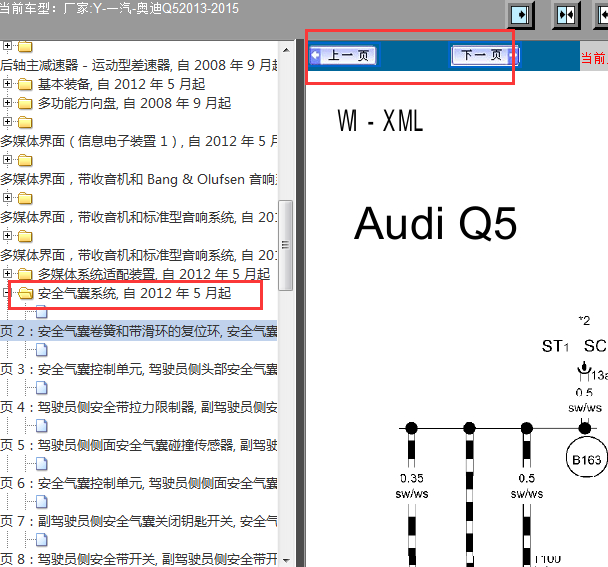Click the 上一页 previous page button
Screen dimensions: 608x567
[x=343, y=55]
